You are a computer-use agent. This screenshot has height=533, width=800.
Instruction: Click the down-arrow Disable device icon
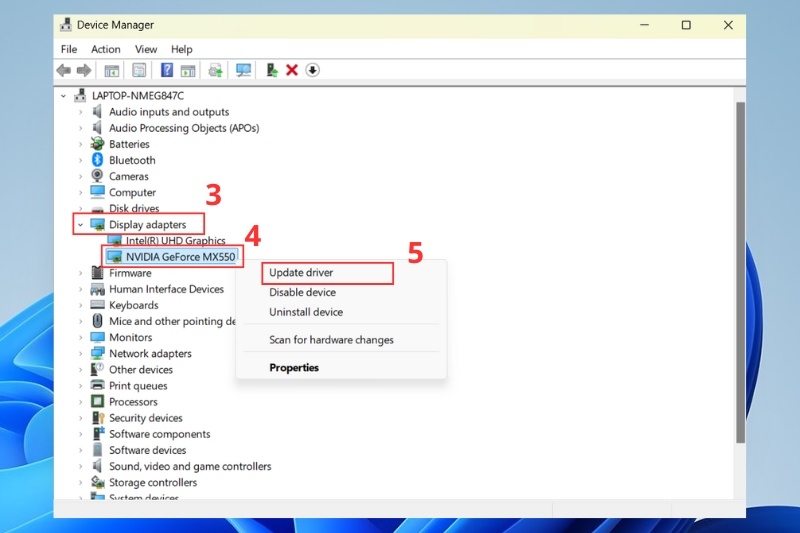(312, 70)
